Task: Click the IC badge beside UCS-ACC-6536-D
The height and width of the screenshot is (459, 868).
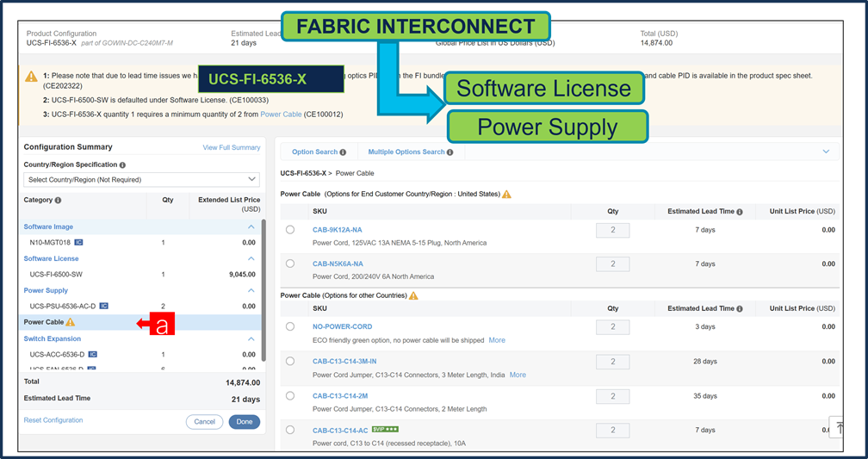Action: coord(93,354)
